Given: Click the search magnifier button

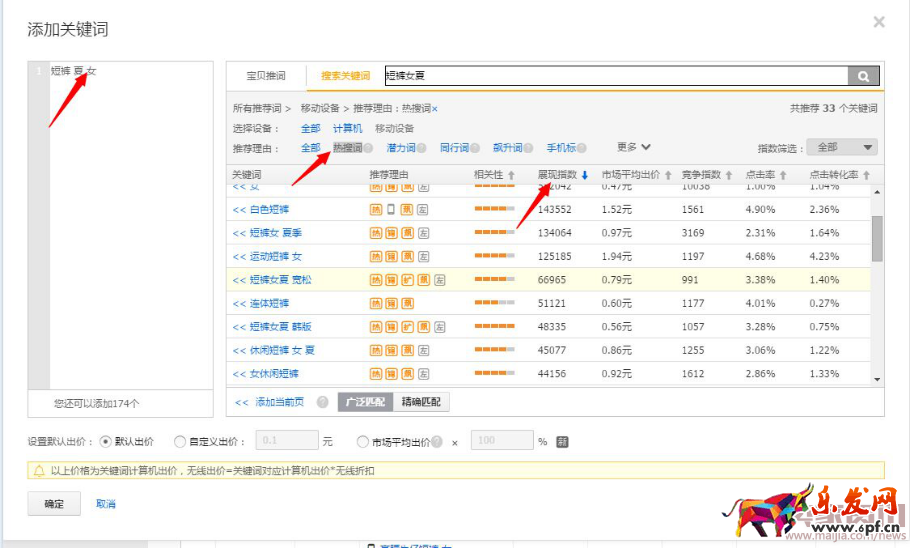Looking at the screenshot, I should coord(863,76).
